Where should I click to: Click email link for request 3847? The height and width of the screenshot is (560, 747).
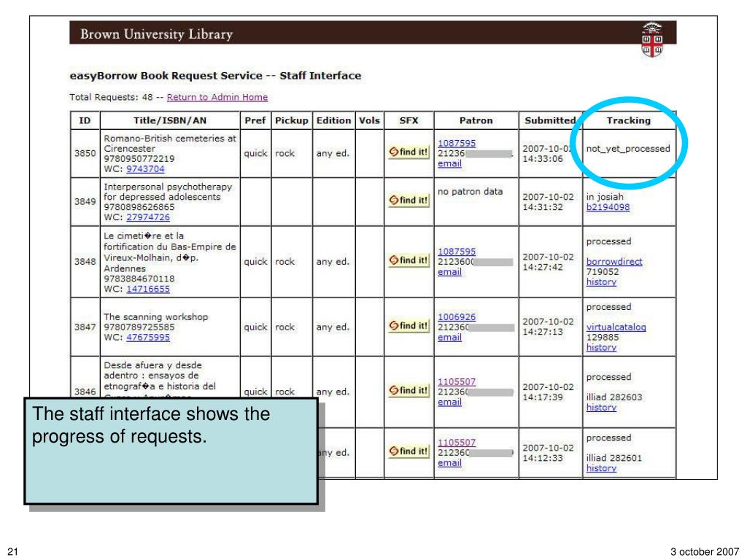pos(449,337)
